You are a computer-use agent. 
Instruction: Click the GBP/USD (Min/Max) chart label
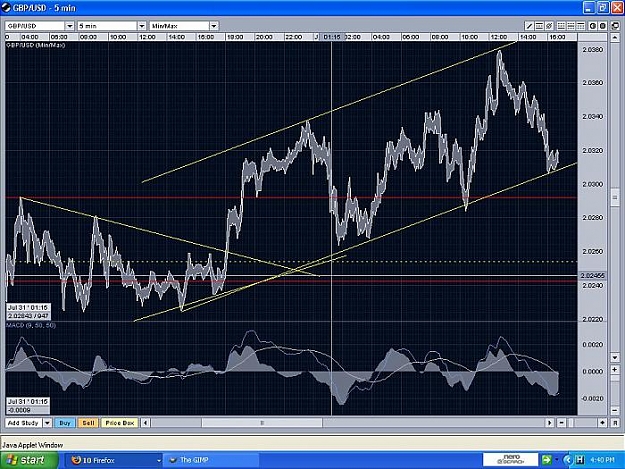tap(35, 45)
